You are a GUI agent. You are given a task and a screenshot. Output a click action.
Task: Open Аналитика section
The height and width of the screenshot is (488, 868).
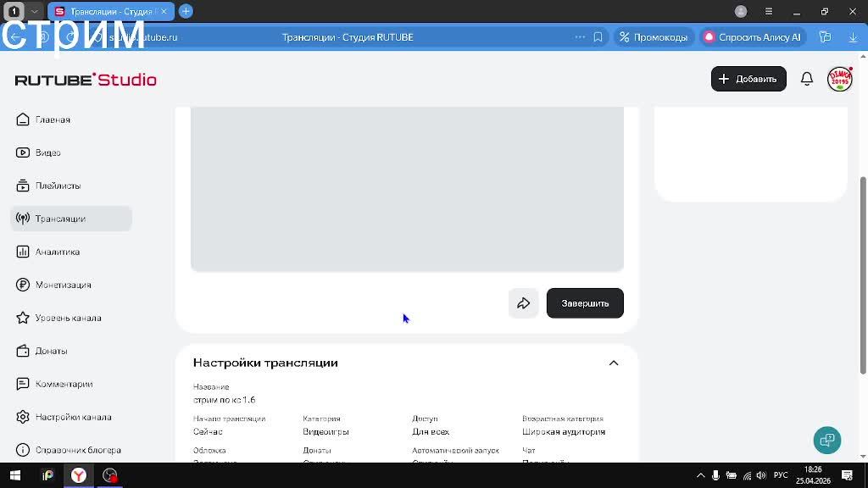pyautogui.click(x=58, y=252)
